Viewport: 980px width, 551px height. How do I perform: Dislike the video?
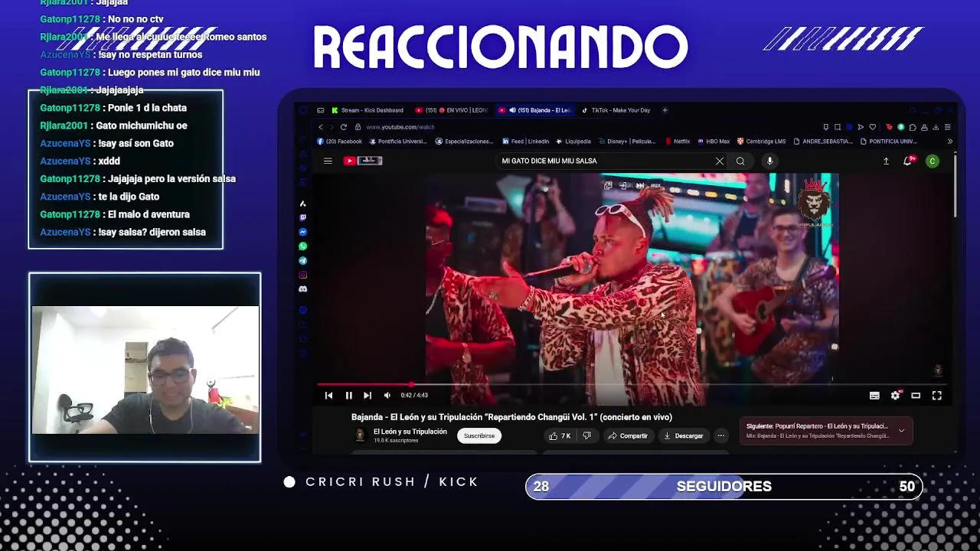(x=586, y=435)
